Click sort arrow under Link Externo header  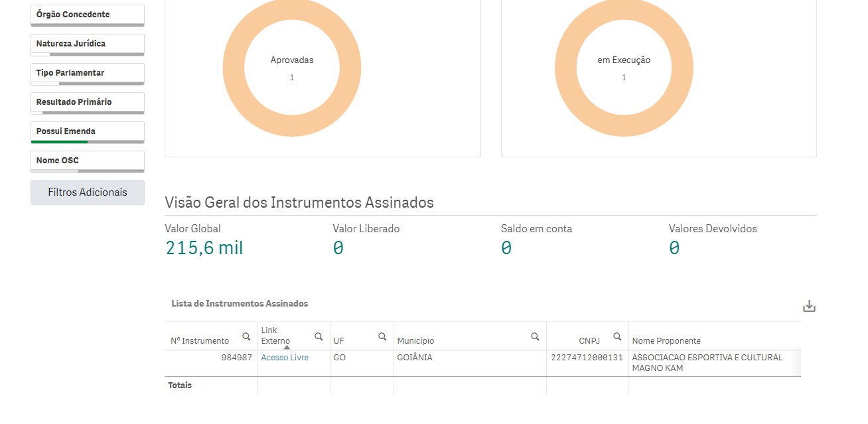(x=287, y=347)
